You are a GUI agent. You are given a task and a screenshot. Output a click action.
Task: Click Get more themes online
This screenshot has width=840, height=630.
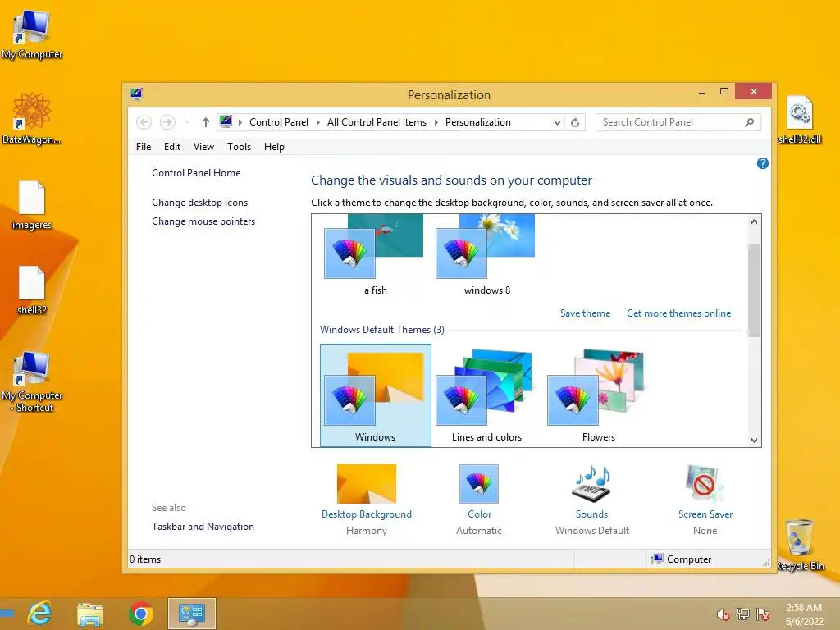point(678,313)
